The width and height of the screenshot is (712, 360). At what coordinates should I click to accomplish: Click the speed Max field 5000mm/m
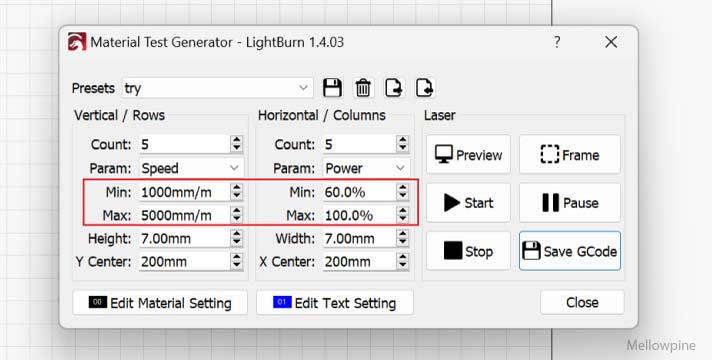click(x=184, y=215)
